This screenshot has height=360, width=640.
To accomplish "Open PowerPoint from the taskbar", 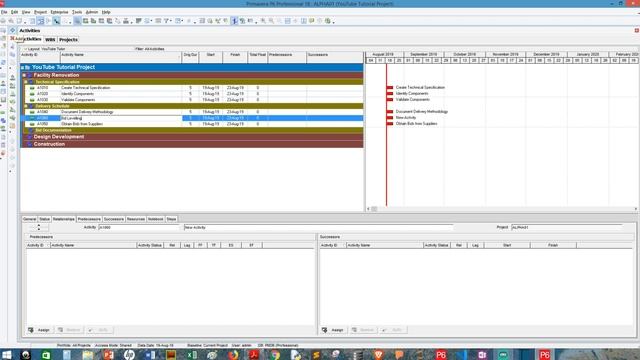I will 109,355.
